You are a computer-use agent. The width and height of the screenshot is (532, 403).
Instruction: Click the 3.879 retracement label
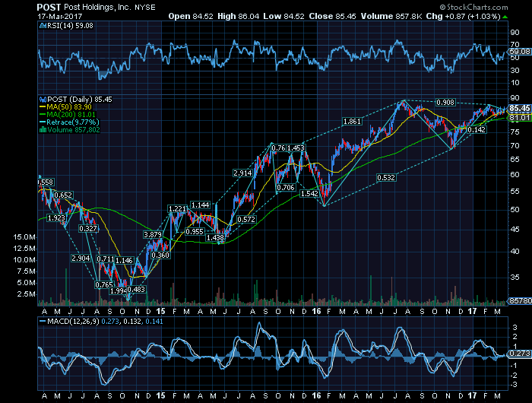pos(153,235)
